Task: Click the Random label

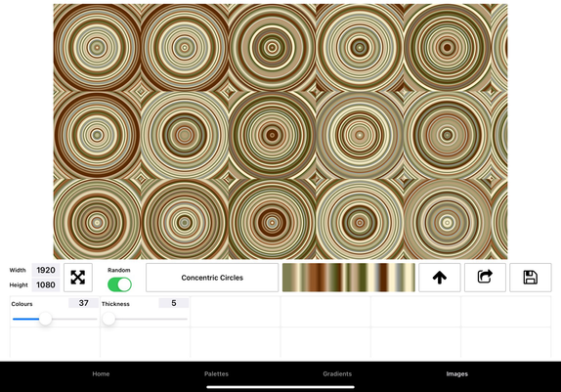Action: [119, 270]
